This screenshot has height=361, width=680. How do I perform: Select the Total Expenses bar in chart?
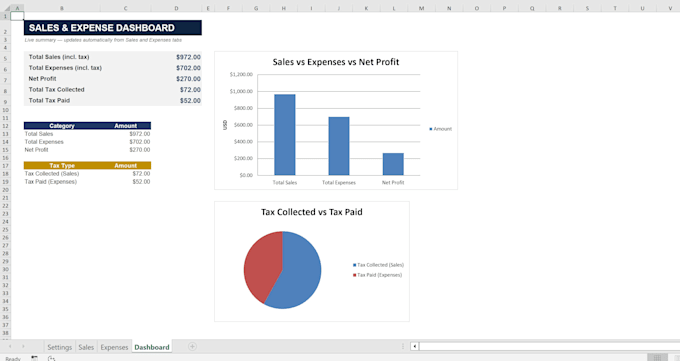[x=339, y=146]
